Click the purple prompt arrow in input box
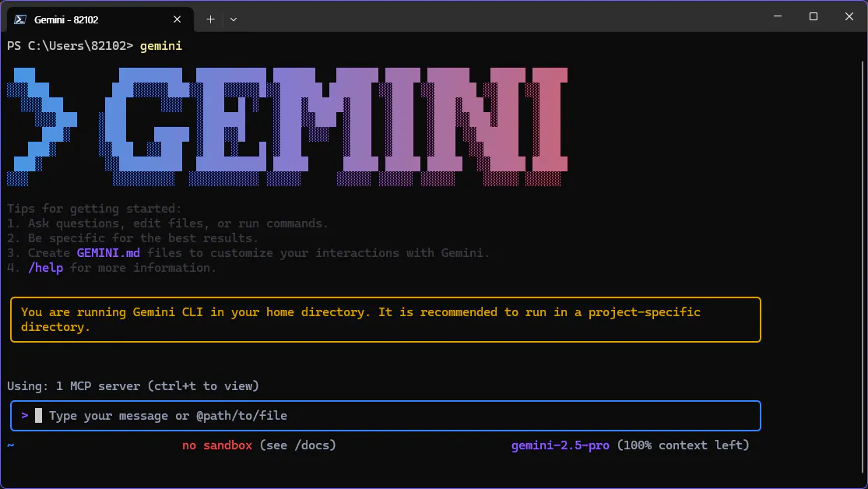This screenshot has height=489, width=868. 25,415
